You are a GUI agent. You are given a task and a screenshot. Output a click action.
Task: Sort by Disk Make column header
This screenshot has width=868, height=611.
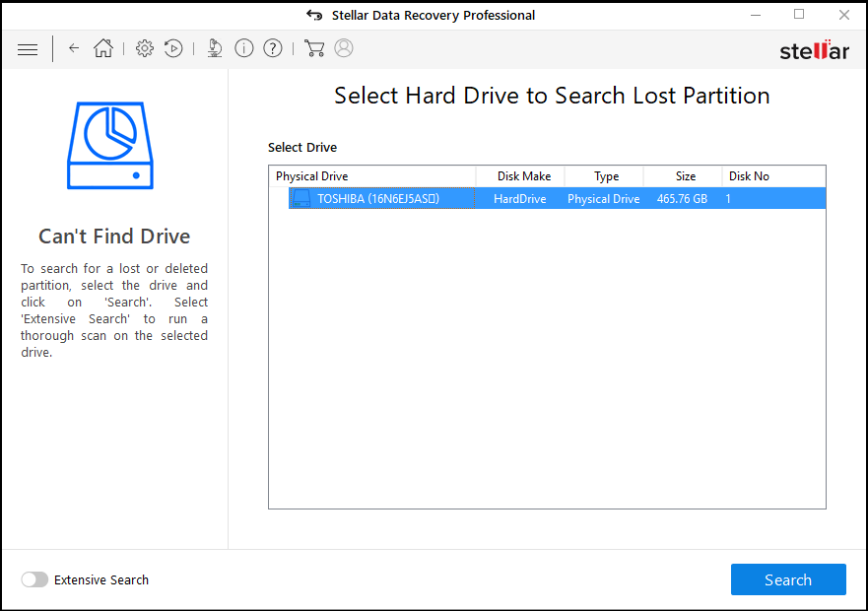click(x=520, y=176)
